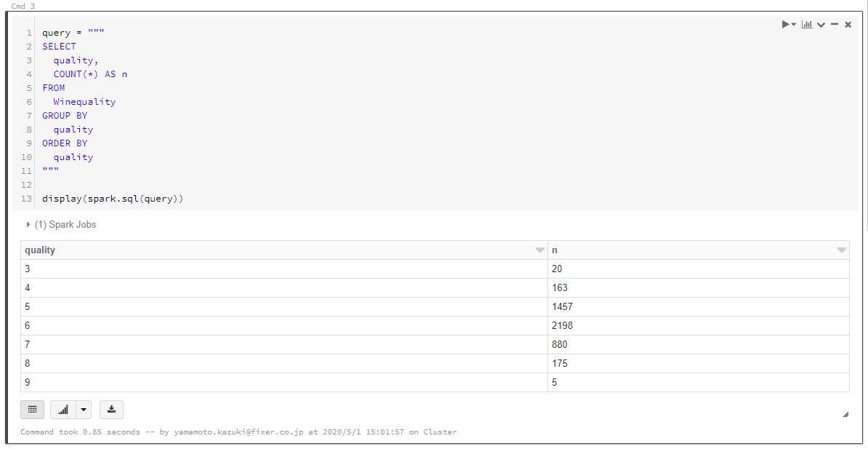Click the cell resize handle
The height and width of the screenshot is (449, 868).
845,414
